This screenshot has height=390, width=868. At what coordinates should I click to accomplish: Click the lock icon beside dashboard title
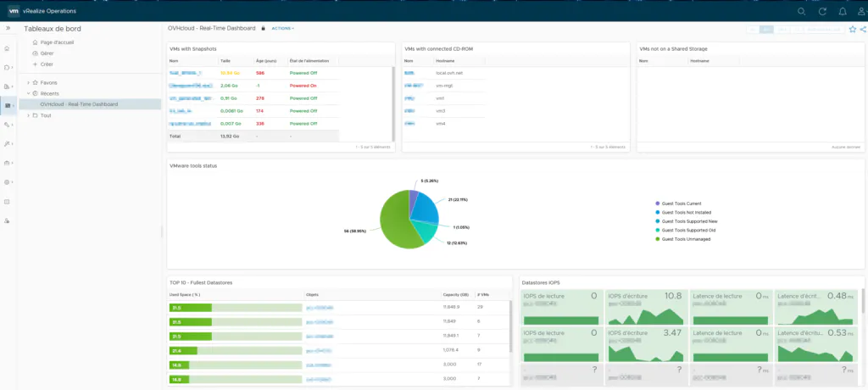[x=263, y=28]
